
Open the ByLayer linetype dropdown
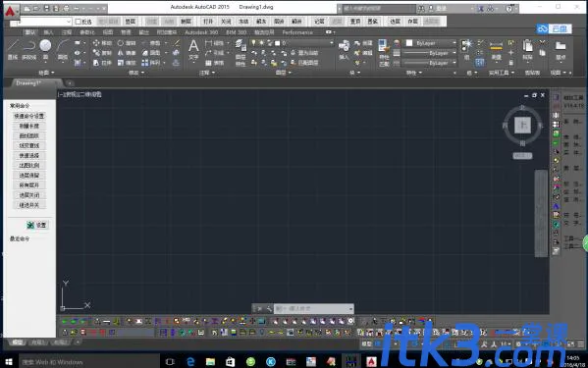pos(454,63)
